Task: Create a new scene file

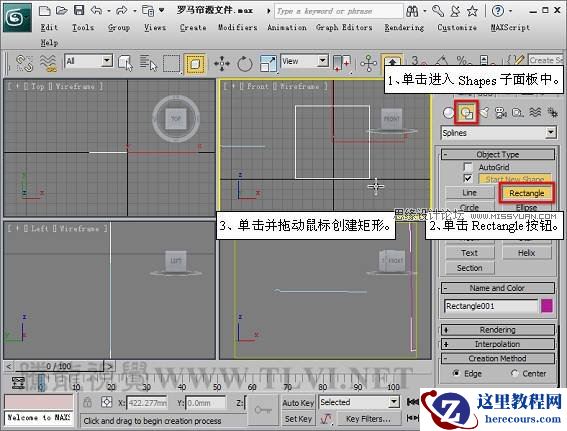Action: [44, 10]
